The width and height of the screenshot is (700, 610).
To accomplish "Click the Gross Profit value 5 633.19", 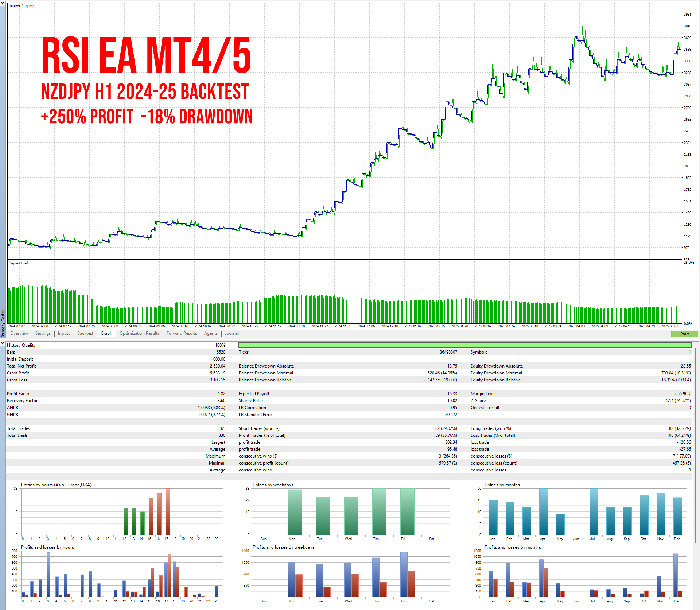I will click(x=218, y=373).
